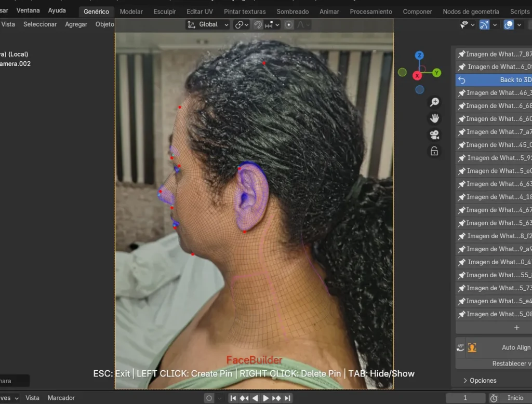Open the Ayuda menu

point(57,10)
